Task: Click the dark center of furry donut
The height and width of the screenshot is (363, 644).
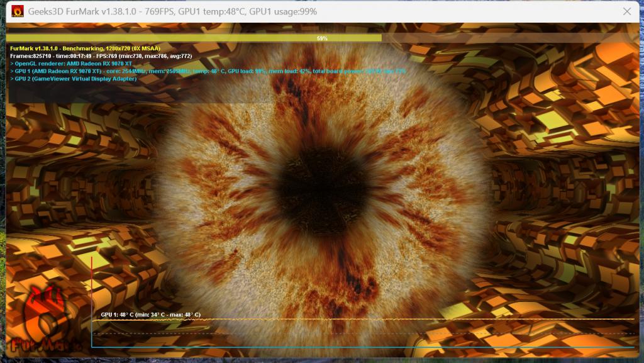Action: 323,190
